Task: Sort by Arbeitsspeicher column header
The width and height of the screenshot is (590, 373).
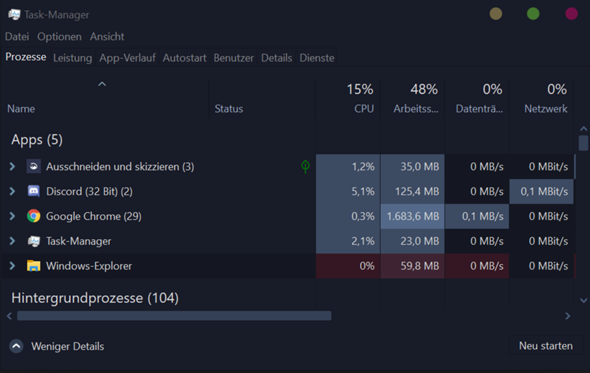Action: tap(412, 99)
